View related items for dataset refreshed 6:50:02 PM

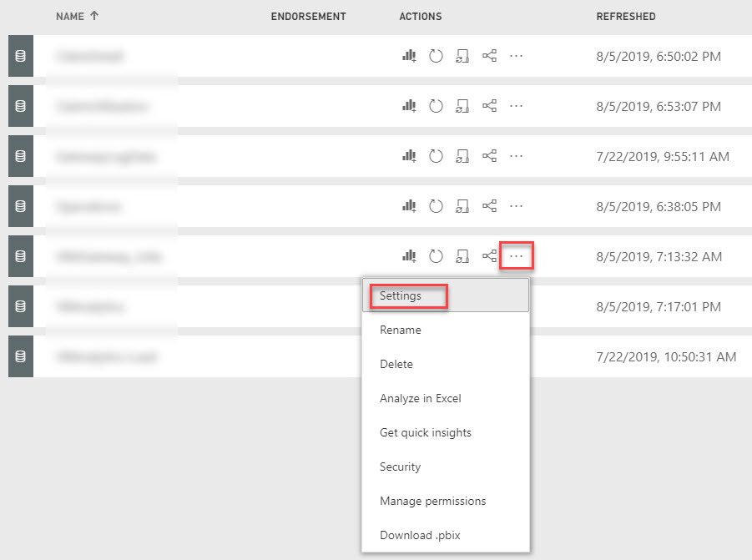(x=490, y=56)
